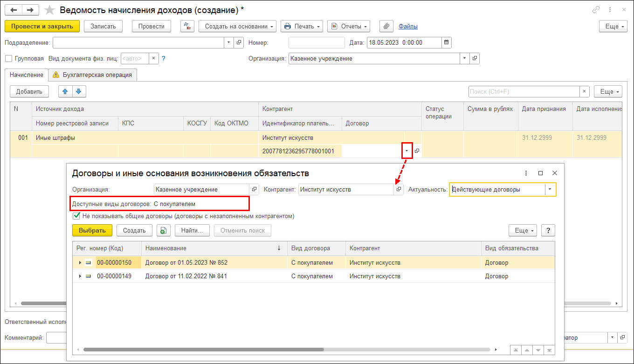The height and width of the screenshot is (364, 634).
Task: Open vertical dots menu in contracts dialog
Action: point(526,173)
